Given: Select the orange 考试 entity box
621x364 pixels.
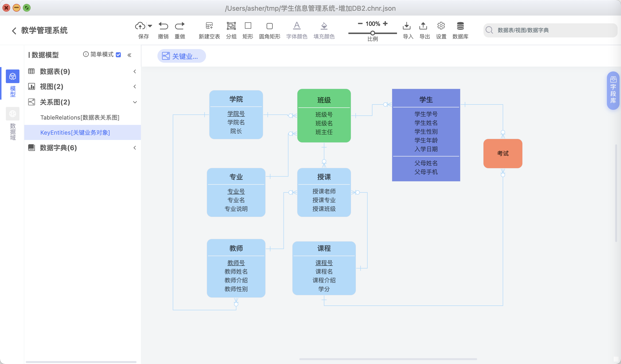Looking at the screenshot, I should point(503,153).
